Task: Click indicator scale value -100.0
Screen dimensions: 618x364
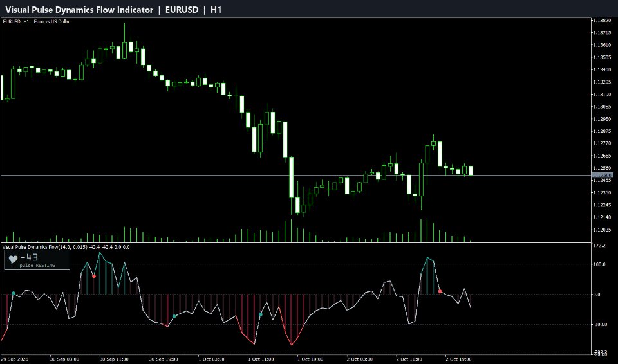Action: click(599, 325)
